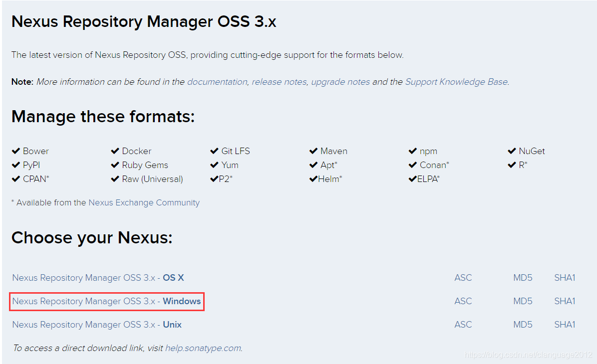Visit the Nexus Exchange Community link
Viewport: 597px width, 364px height.
pyautogui.click(x=143, y=202)
